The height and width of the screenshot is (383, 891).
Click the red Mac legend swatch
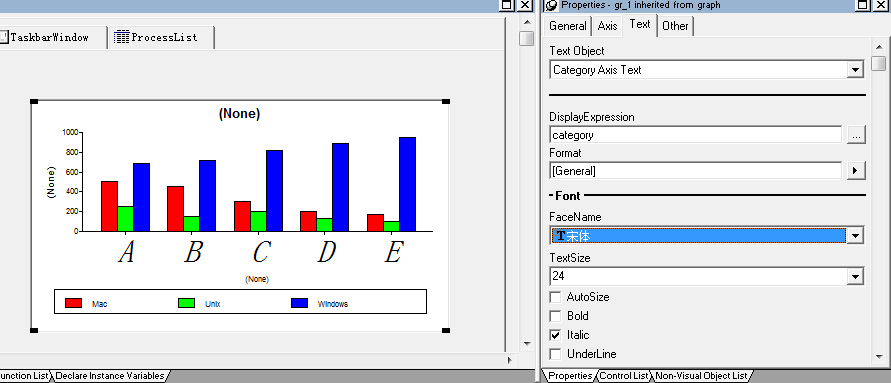coord(74,303)
